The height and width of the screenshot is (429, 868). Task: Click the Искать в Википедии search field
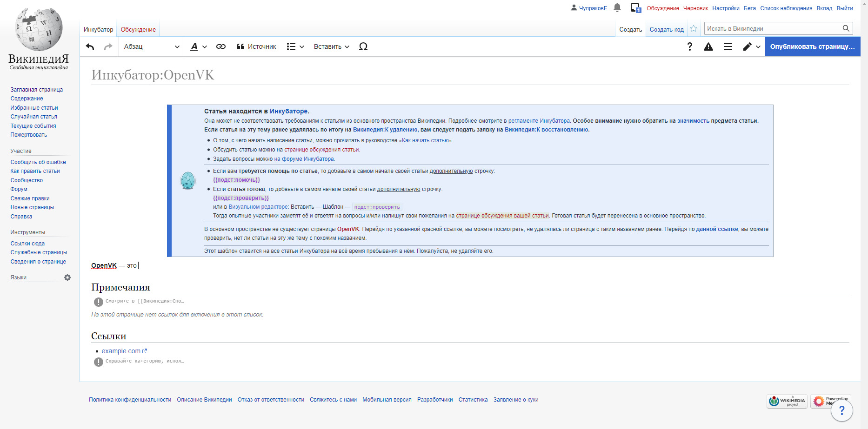click(x=773, y=28)
